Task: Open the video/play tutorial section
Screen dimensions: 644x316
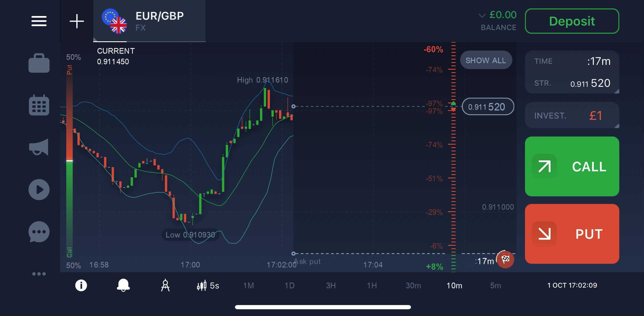Action: coord(39,189)
